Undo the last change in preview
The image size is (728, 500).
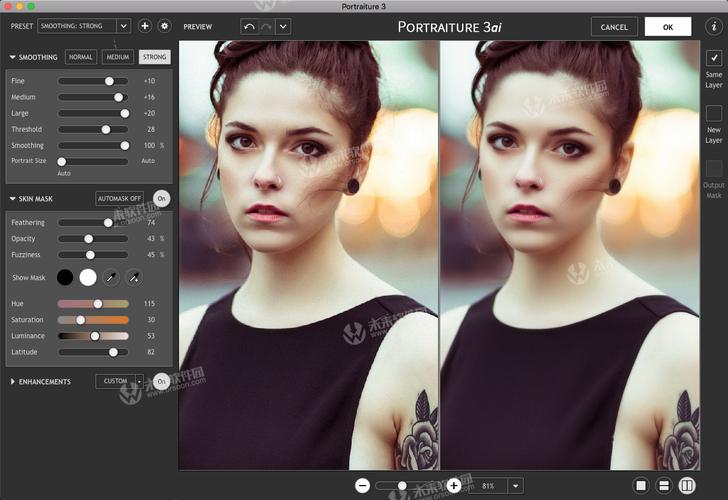(x=249, y=26)
